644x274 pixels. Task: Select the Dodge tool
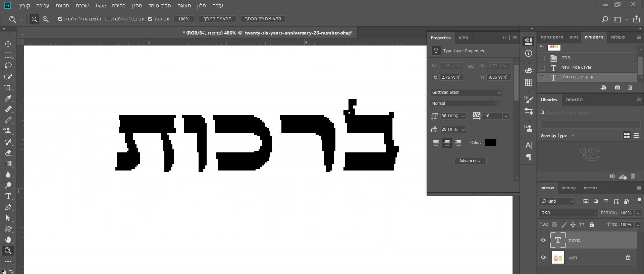pyautogui.click(x=8, y=186)
